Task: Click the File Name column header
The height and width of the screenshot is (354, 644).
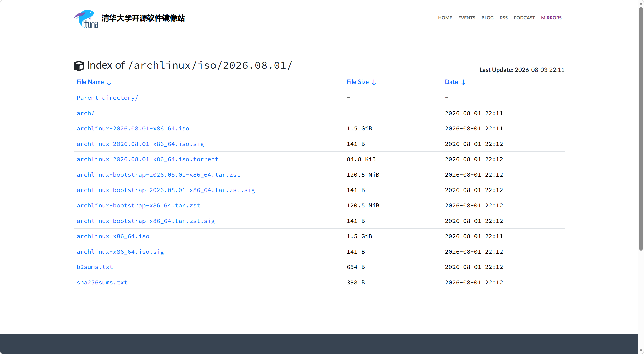Action: tap(90, 82)
